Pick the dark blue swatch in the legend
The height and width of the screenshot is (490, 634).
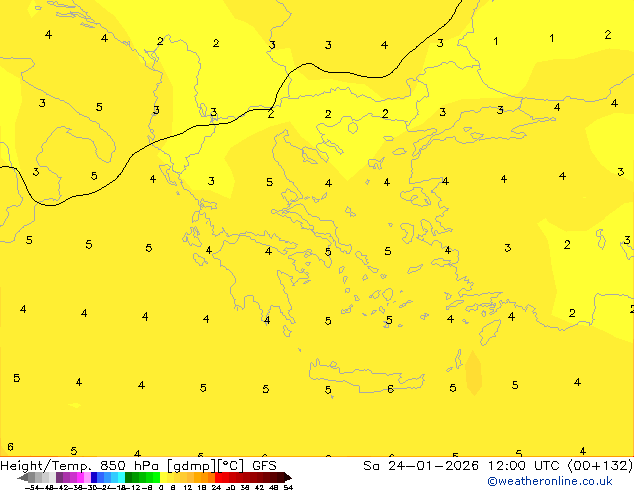pos(94,477)
